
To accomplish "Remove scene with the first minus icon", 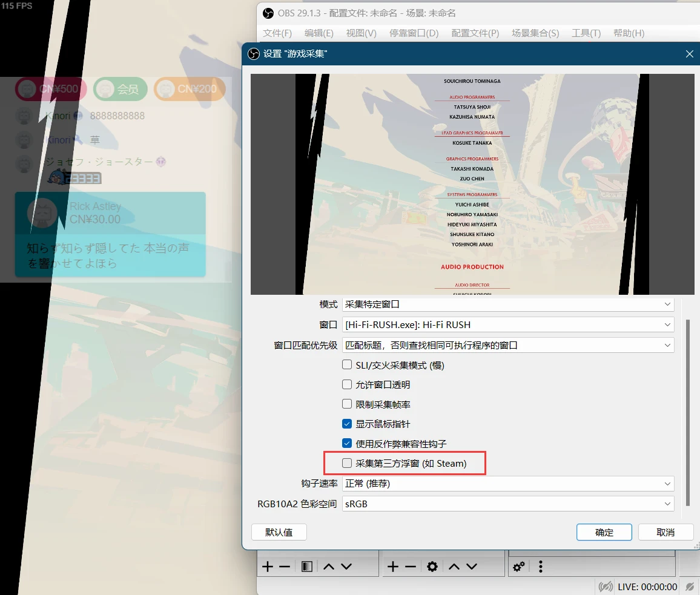I will pos(285,567).
